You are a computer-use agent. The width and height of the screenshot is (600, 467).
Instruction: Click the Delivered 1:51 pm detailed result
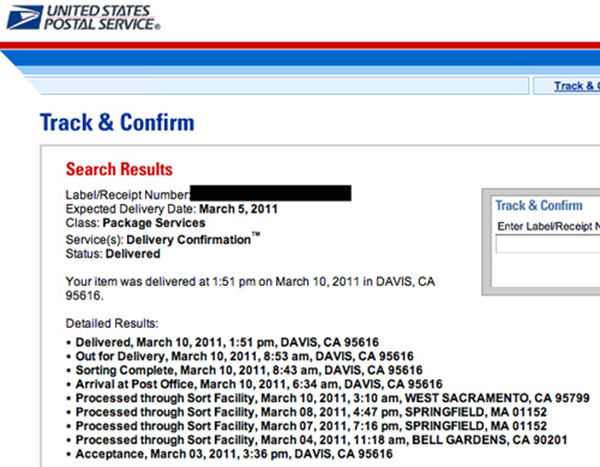point(227,342)
